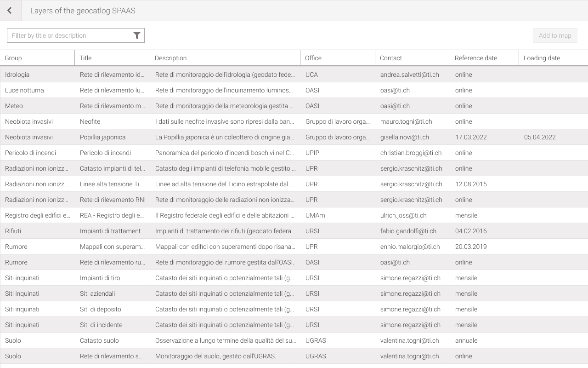Image resolution: width=588 pixels, height=368 pixels.
Task: Select the Rete di rilevamento ru... title cell
Action: tap(112, 262)
